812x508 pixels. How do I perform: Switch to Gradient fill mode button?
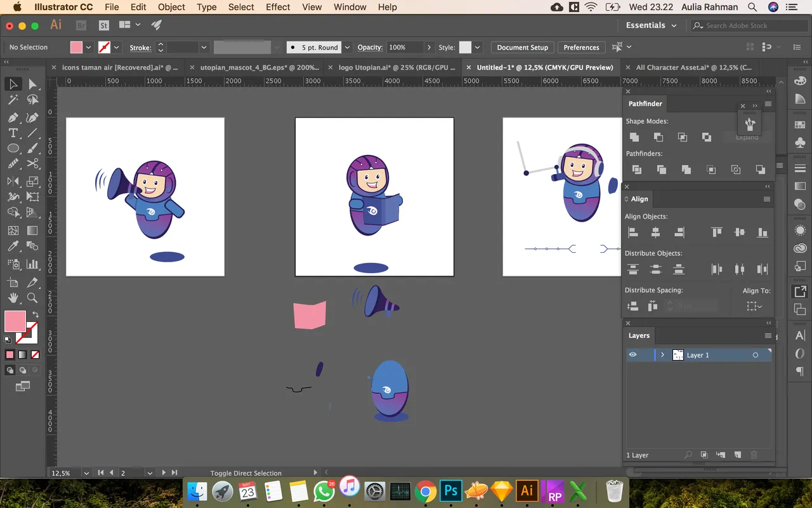coord(22,355)
